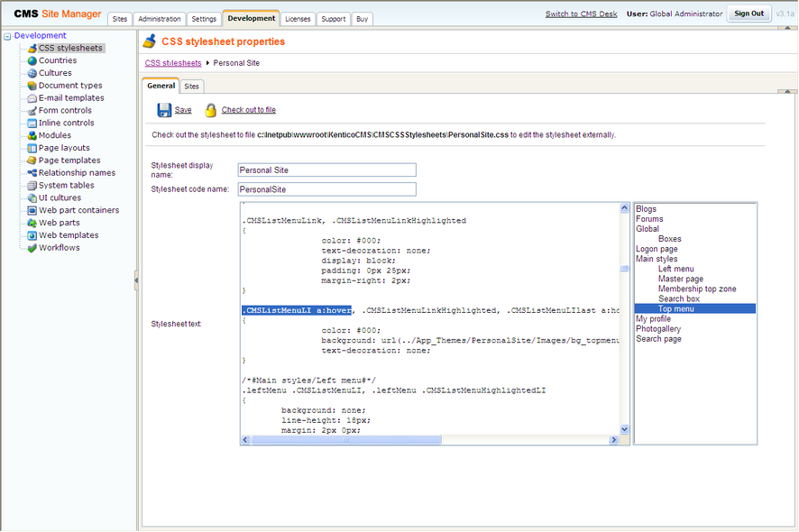Select the Development tab

252,18
